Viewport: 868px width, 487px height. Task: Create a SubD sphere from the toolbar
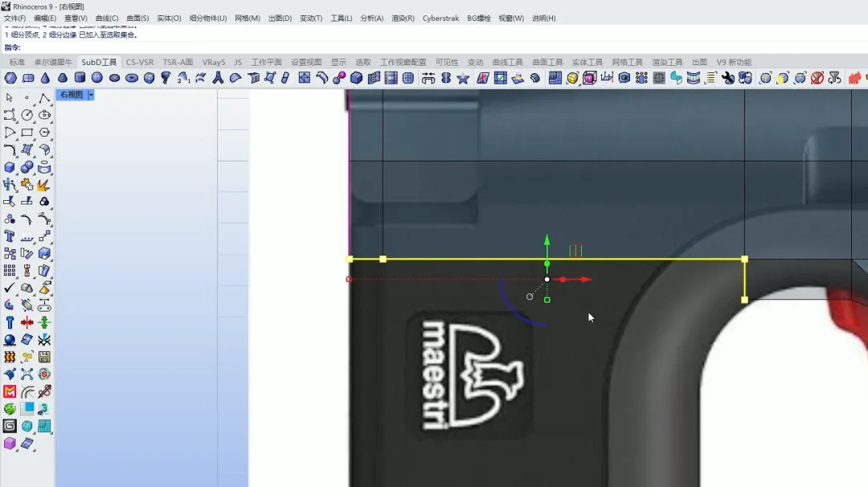[x=97, y=78]
